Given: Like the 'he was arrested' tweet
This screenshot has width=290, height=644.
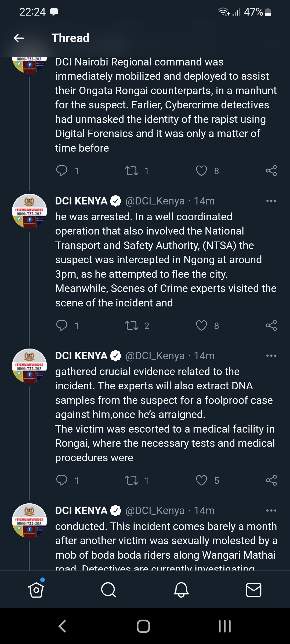Looking at the screenshot, I should (201, 325).
